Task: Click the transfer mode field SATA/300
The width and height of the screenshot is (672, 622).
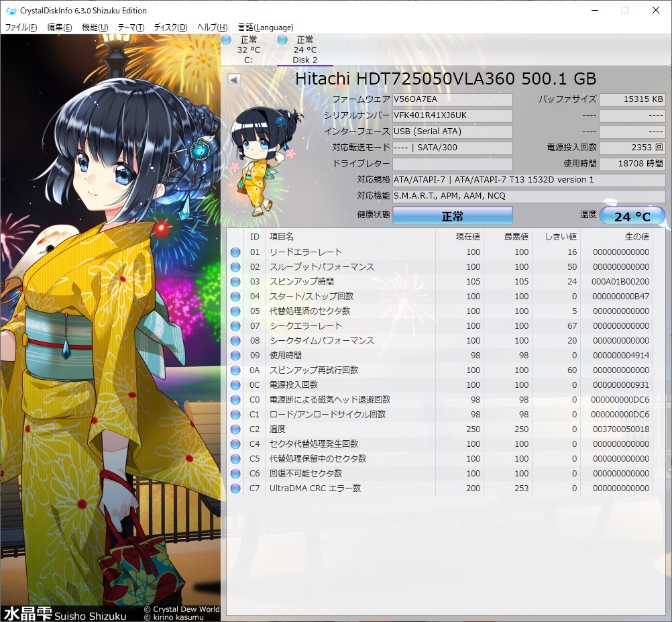Action: click(453, 148)
